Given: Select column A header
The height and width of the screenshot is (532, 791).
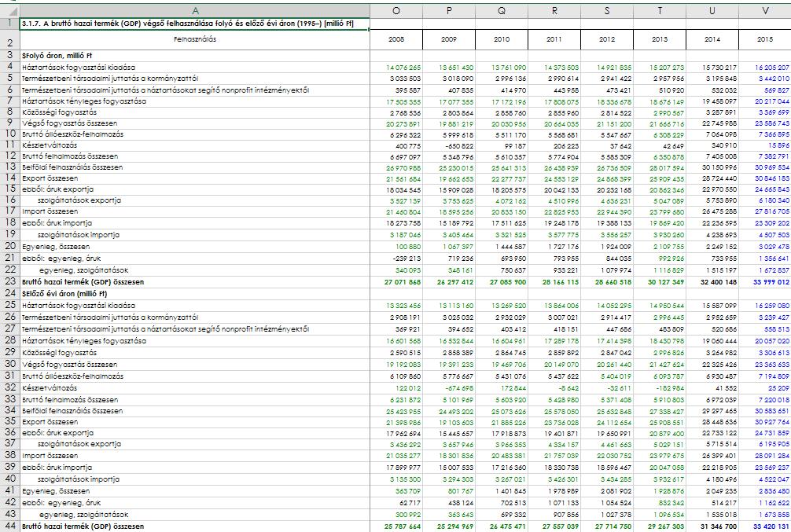Looking at the screenshot, I should click(195, 10).
